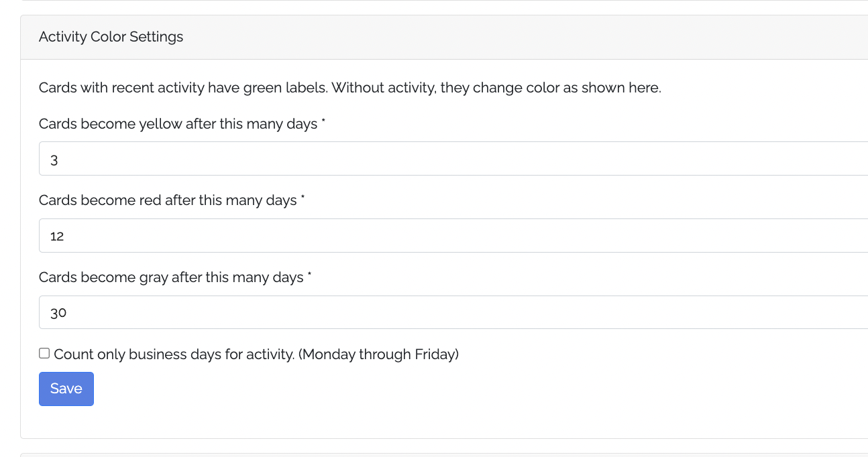Image resolution: width=868 pixels, height=457 pixels.
Task: Click the value 30 in gray field
Action: pos(58,313)
